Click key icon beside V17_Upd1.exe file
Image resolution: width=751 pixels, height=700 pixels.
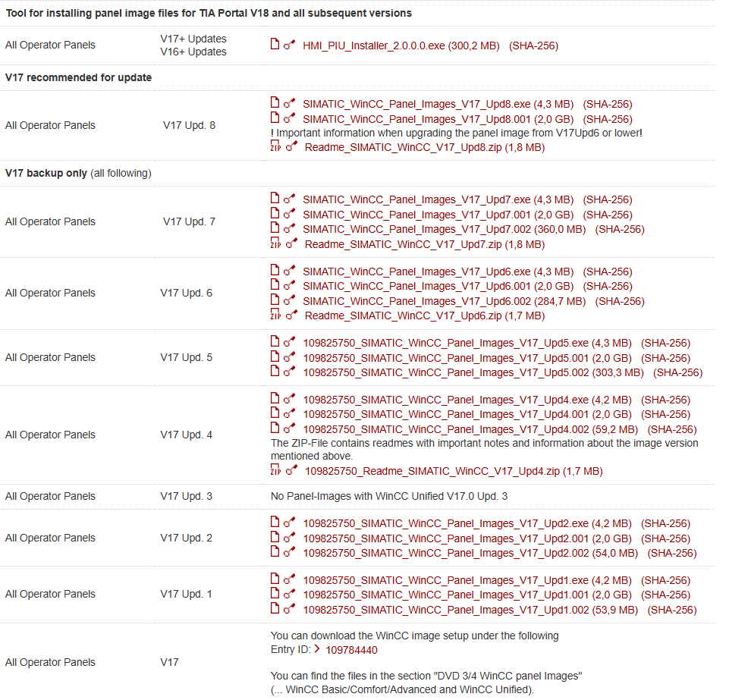point(289,581)
